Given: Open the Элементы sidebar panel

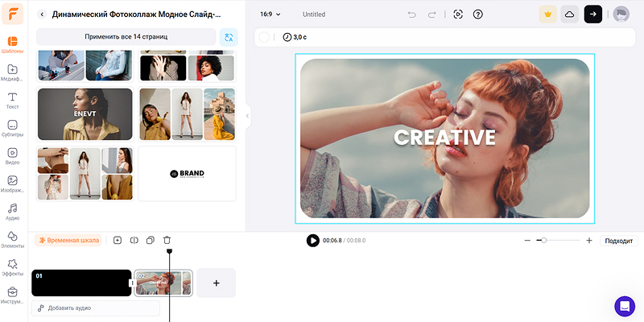Looking at the screenshot, I should click(12, 240).
